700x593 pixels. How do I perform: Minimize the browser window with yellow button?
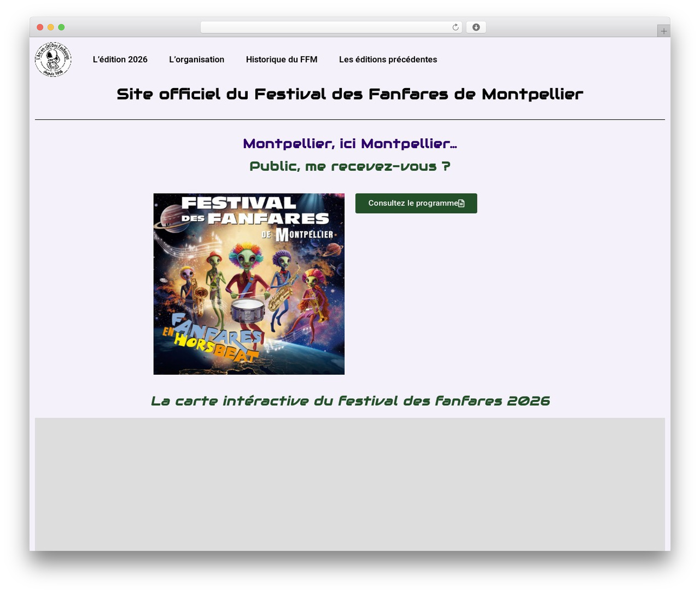point(51,27)
